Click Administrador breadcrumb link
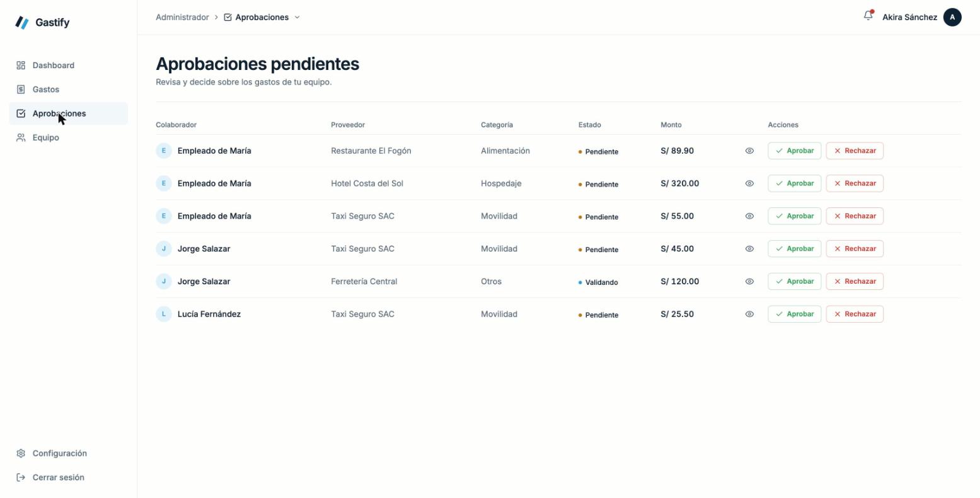This screenshot has width=980, height=498. (182, 17)
